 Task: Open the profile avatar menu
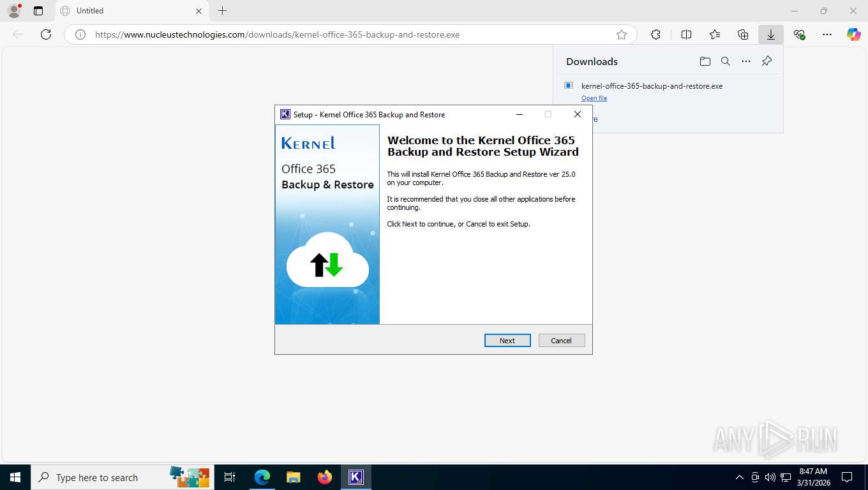(x=14, y=11)
